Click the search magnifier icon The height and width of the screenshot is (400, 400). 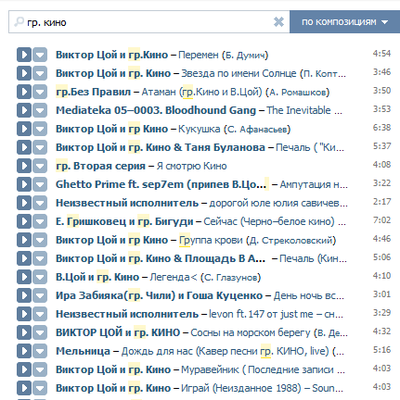click(x=19, y=22)
